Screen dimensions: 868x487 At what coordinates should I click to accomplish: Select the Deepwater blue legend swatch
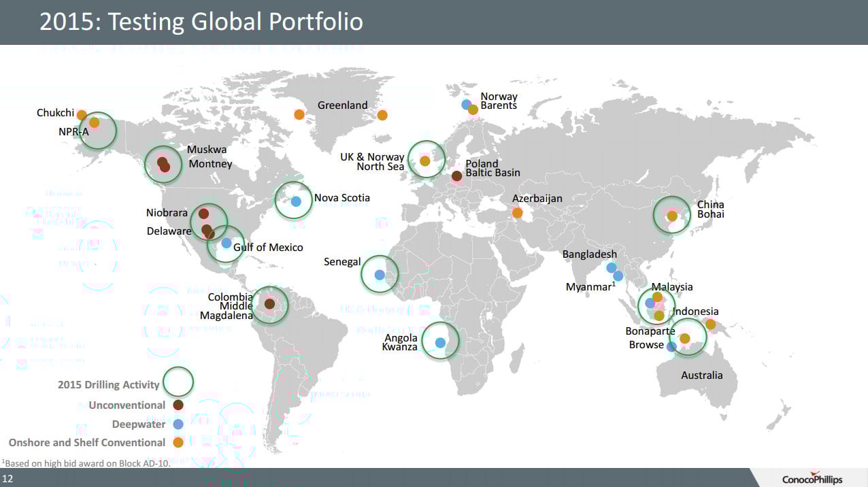[178, 424]
